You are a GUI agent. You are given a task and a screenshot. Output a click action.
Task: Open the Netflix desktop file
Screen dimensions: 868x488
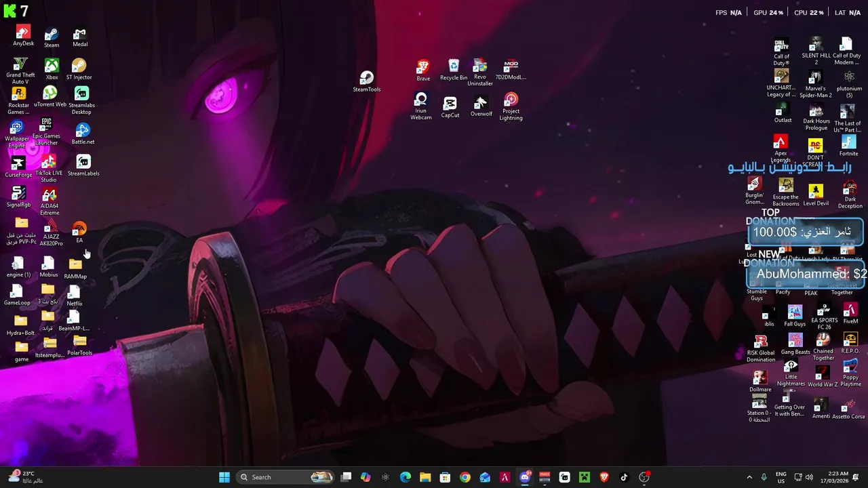pos(75,296)
